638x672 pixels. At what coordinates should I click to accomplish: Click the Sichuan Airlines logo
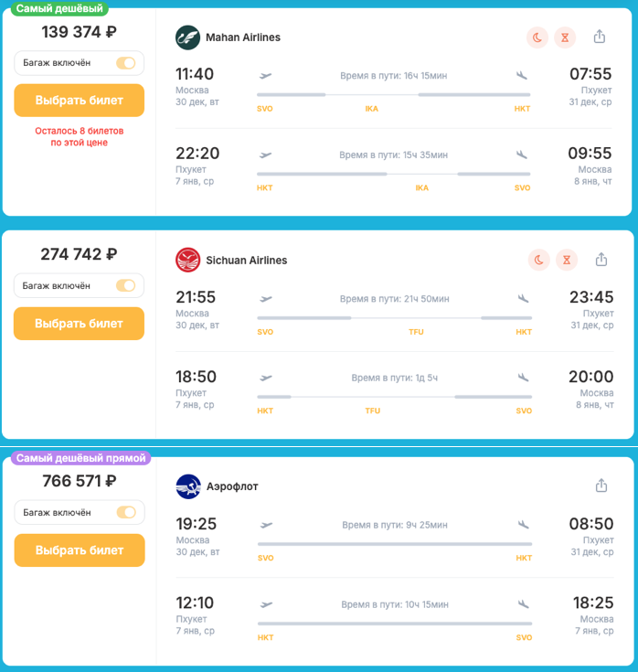(187, 261)
